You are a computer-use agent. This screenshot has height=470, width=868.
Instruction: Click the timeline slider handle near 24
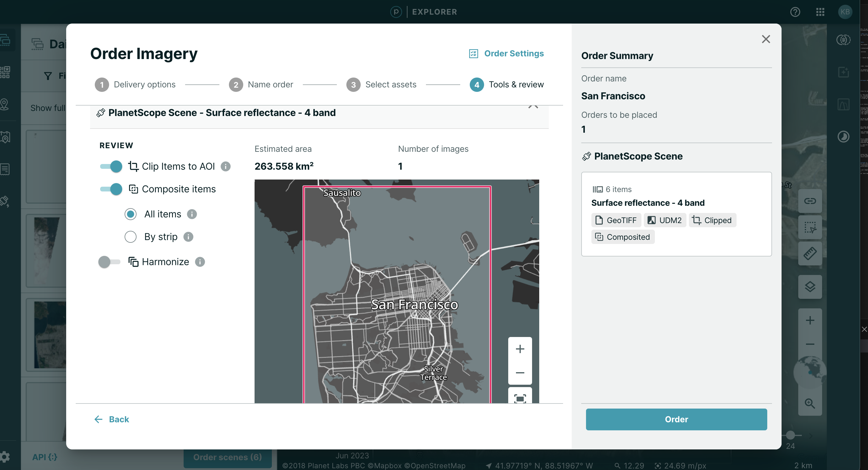coord(790,435)
